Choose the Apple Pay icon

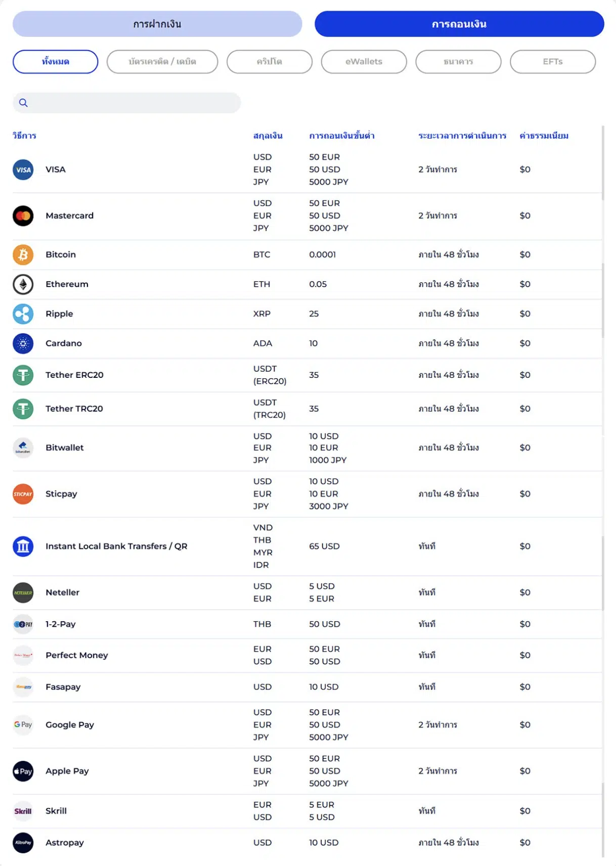click(23, 771)
